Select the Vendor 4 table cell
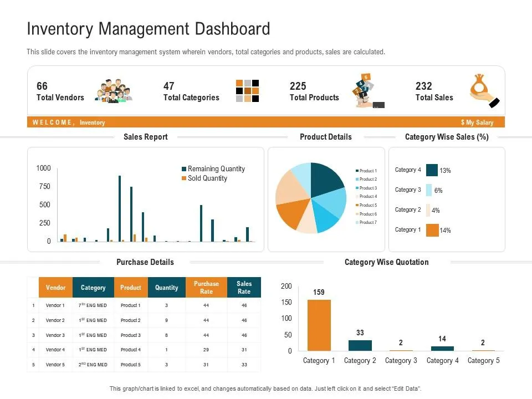Image resolution: width=532 pixels, height=399 pixels. (x=55, y=350)
